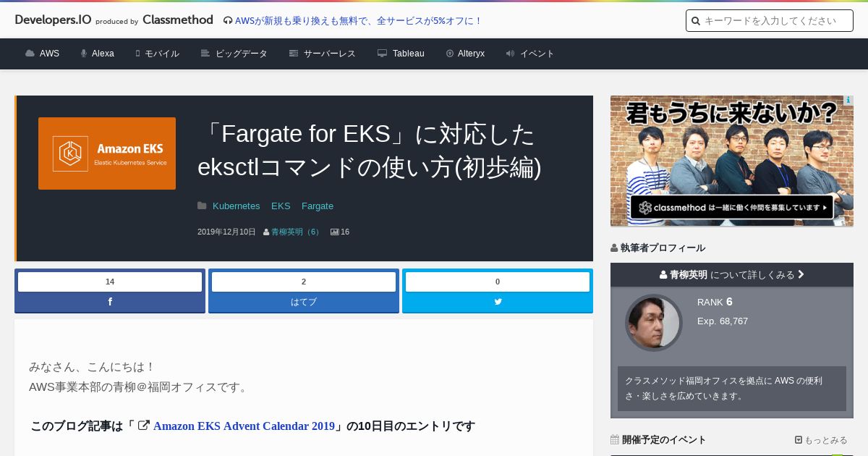The height and width of the screenshot is (456, 868).
Task: Click the monitor icon beside Tableau
Action: tap(382, 54)
